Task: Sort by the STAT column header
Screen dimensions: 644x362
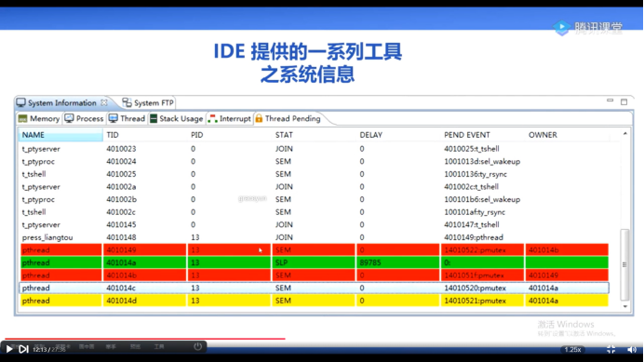Action: 314,135
